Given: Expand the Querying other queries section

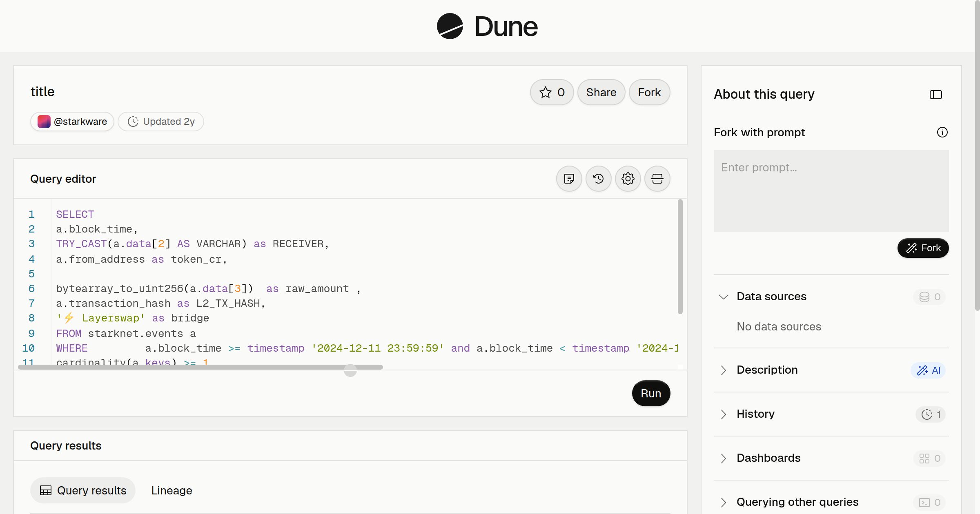Looking at the screenshot, I should [723, 502].
